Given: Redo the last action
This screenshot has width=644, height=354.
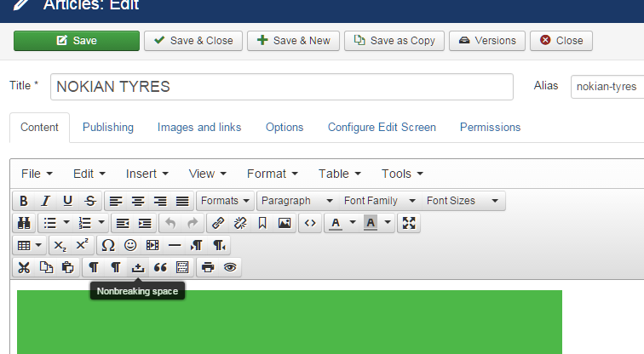Looking at the screenshot, I should click(x=193, y=223).
